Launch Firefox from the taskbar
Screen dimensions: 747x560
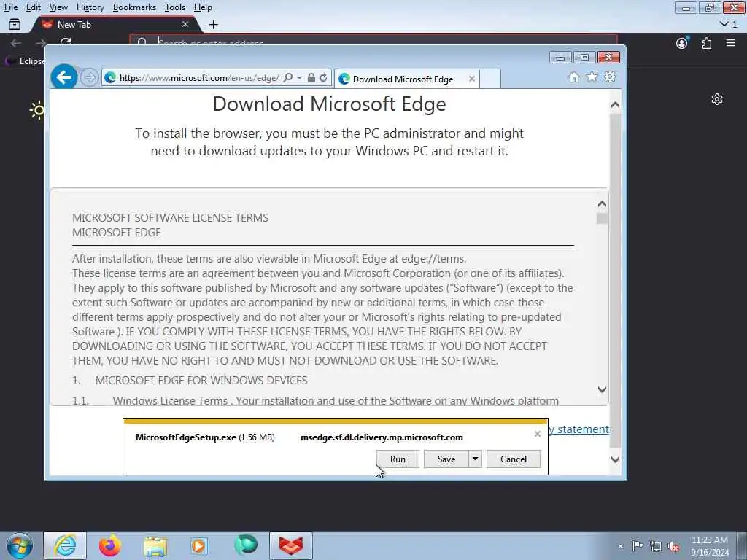(110, 545)
